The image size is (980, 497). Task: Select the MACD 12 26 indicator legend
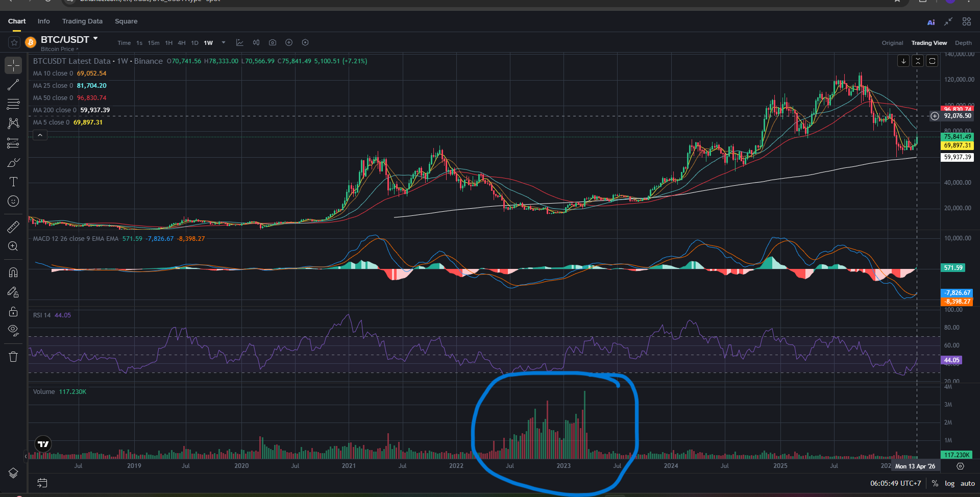[x=119, y=239]
